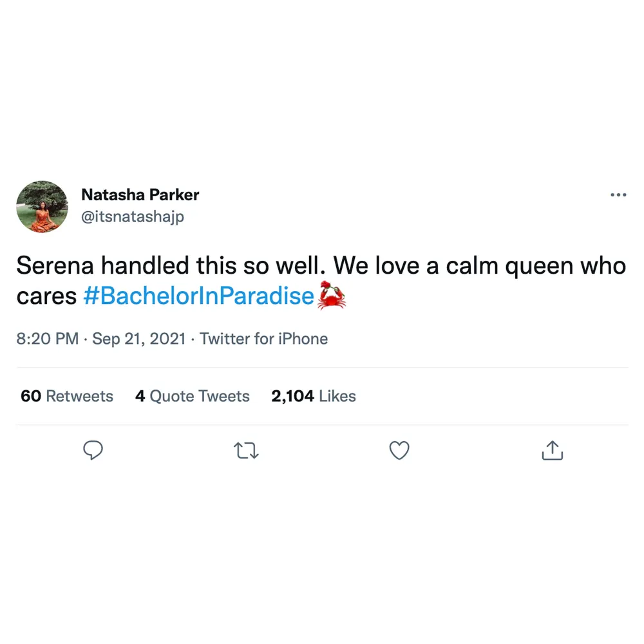Open the more options menu via three dots
The image size is (644, 644).
tap(618, 194)
